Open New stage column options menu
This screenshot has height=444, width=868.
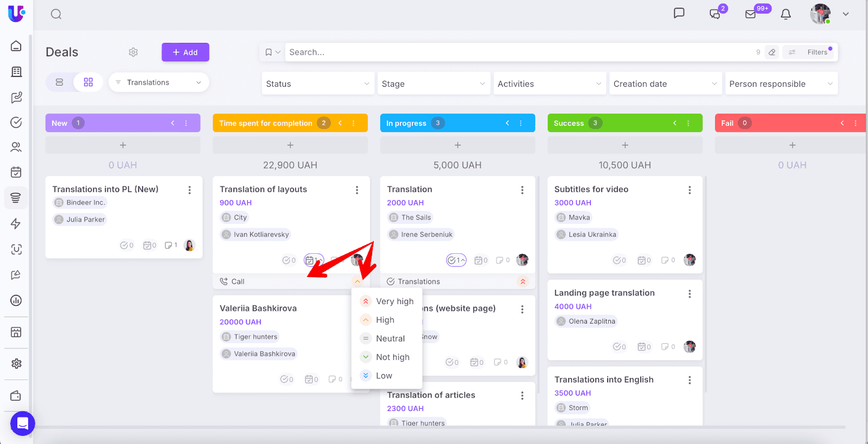[x=186, y=123]
